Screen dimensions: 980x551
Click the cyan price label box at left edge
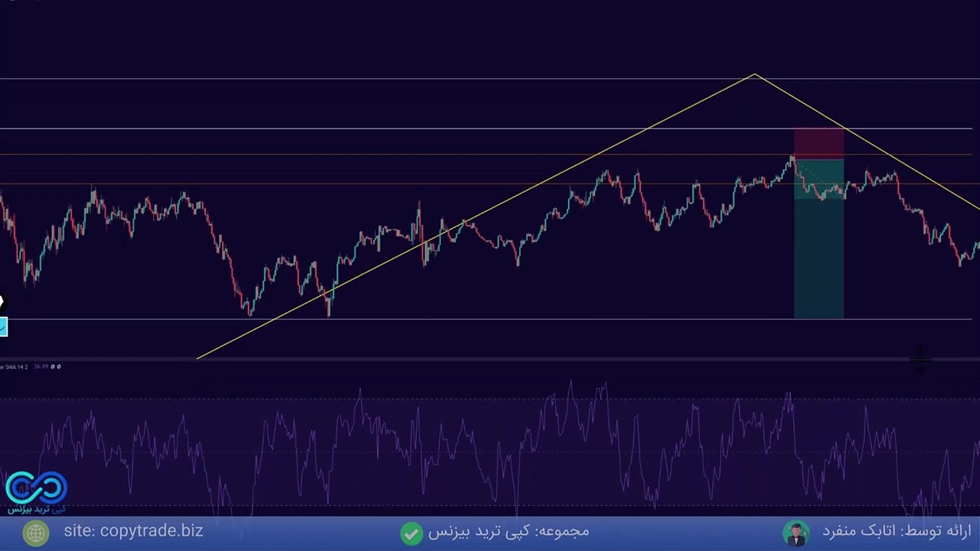coord(3,328)
